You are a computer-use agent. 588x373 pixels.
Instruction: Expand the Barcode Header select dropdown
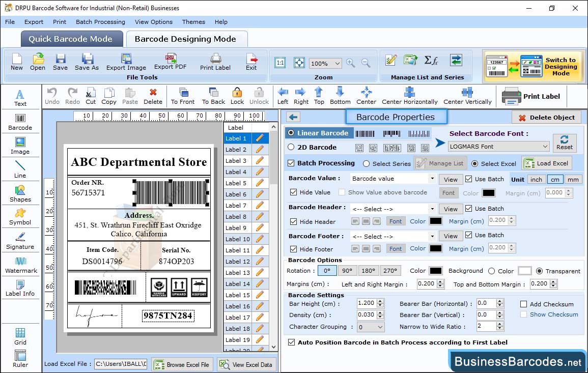coord(432,209)
